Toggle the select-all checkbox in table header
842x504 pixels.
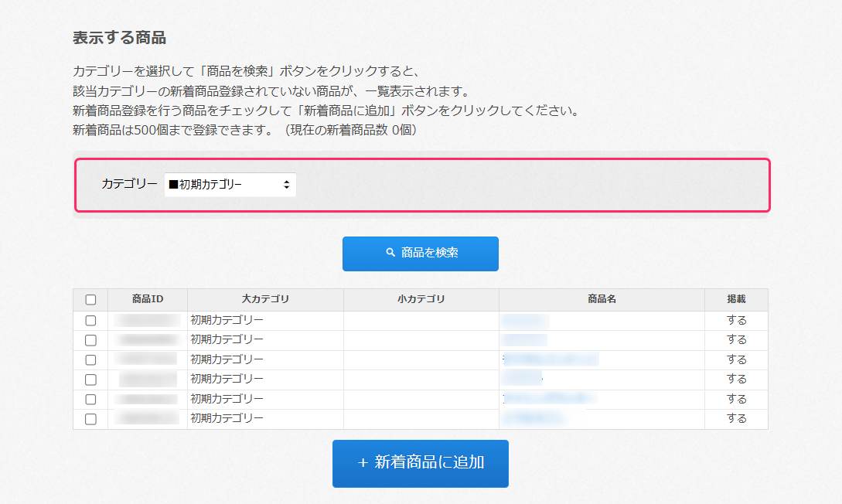coord(90,300)
